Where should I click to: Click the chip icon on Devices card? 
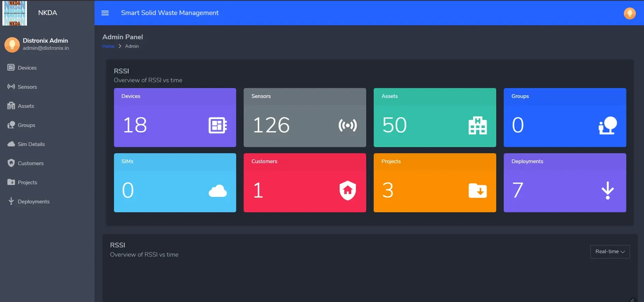(x=217, y=125)
